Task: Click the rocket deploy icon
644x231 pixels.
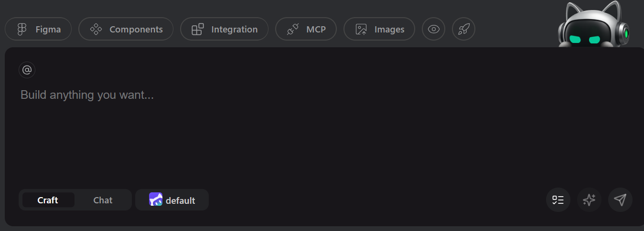Action: click(463, 29)
